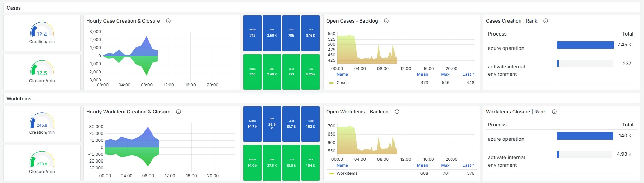Open Cases Creation | Rank panel title

(512, 21)
